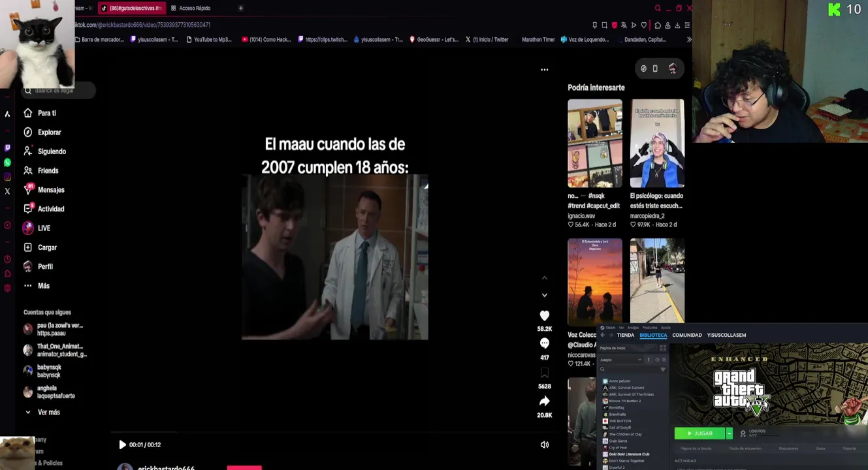Open the street sidewalk video thumbnail
868x470 pixels.
[x=657, y=281]
